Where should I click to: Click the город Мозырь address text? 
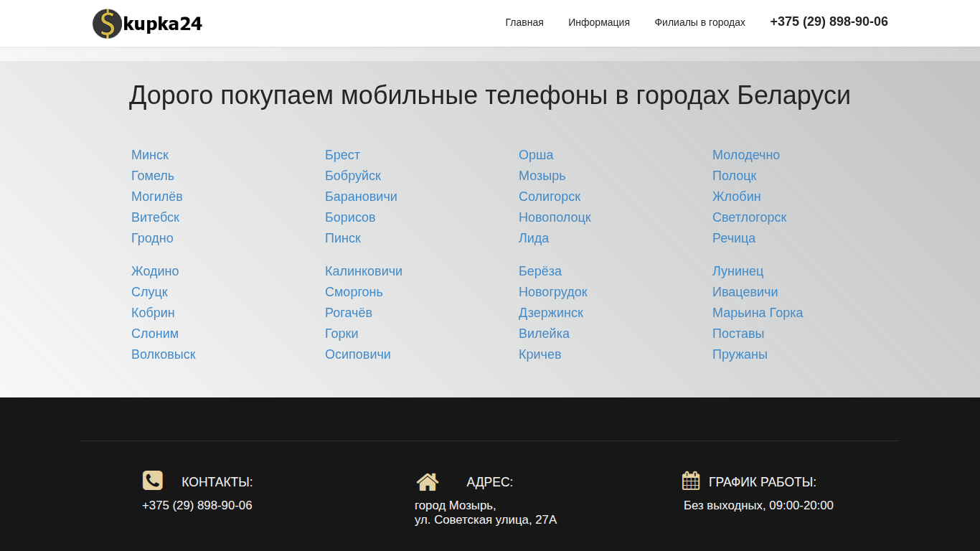coord(455,506)
